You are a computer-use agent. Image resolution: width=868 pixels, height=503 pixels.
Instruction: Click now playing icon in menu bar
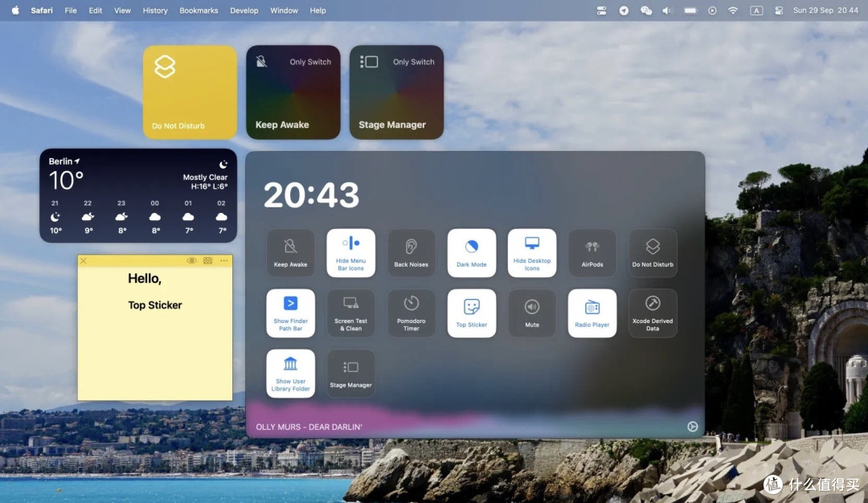pos(712,10)
